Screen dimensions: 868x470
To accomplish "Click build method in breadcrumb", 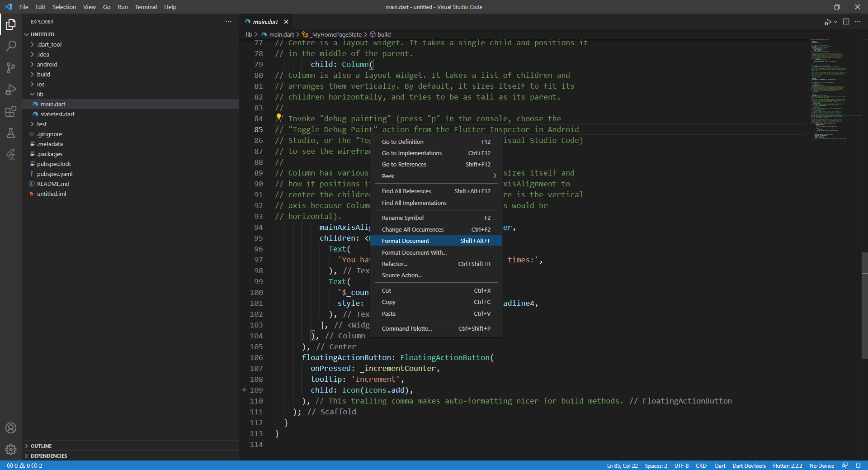I will click(380, 34).
